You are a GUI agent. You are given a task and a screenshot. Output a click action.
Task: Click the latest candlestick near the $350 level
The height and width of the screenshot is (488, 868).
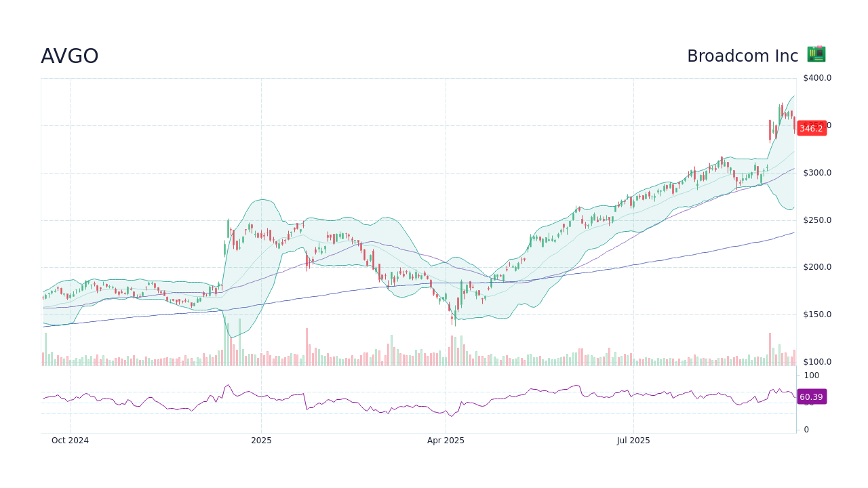tap(794, 125)
